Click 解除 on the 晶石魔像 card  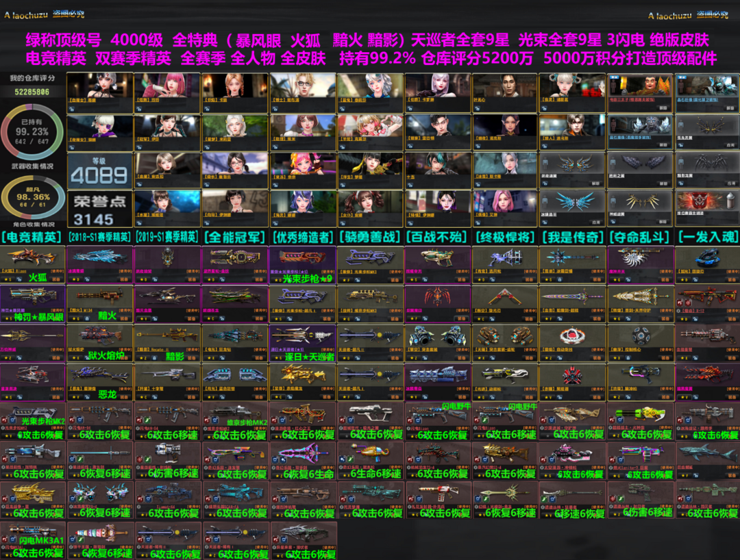point(663,145)
